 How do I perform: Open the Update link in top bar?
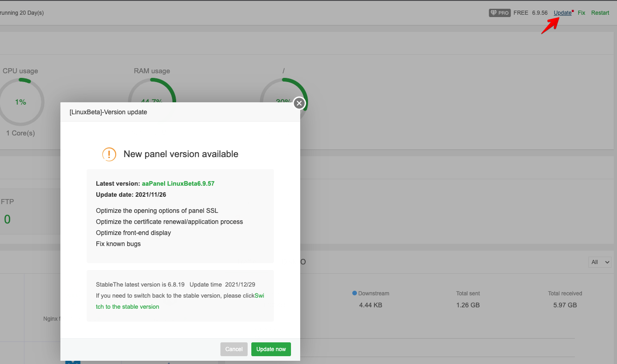pos(563,13)
